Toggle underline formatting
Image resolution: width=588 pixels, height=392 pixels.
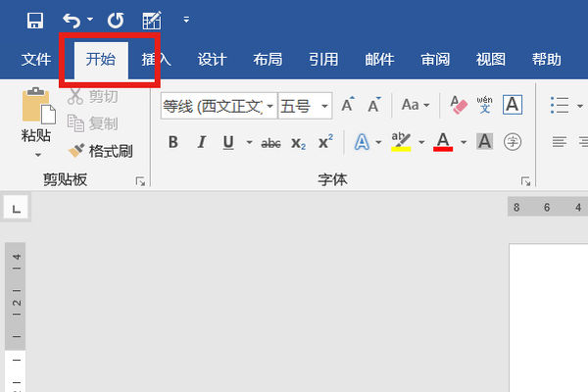click(x=228, y=142)
